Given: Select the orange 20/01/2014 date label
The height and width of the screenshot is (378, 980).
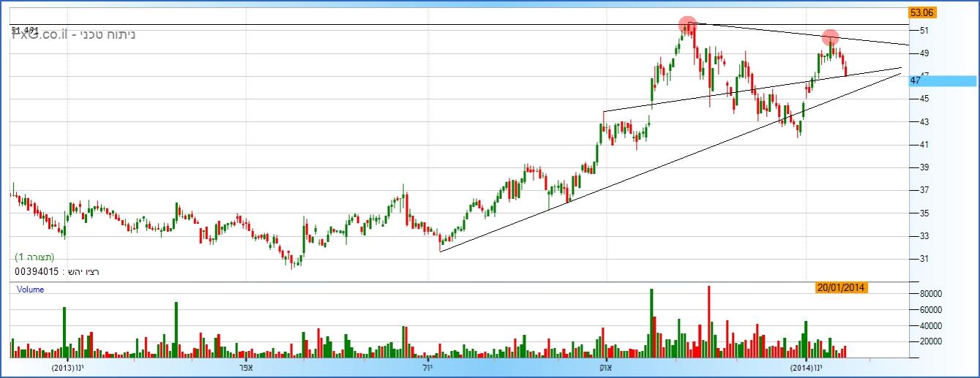Looking at the screenshot, I should click(841, 288).
